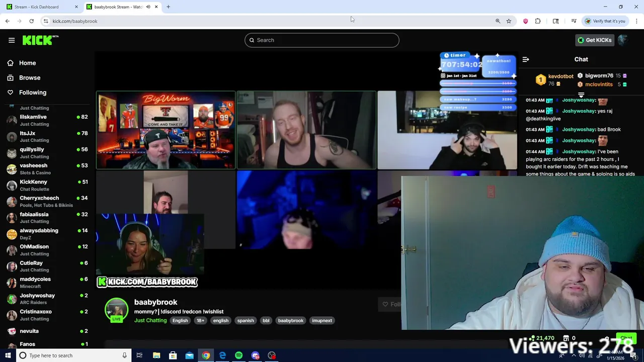Viewport: 644px width, 362px height.
Task: Open Windows Start menu
Action: tap(8, 355)
